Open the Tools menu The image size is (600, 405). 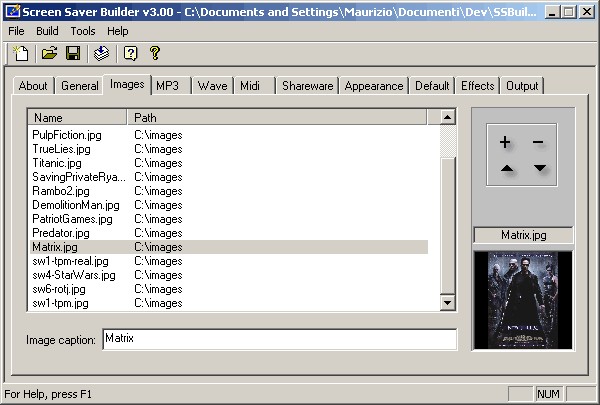tap(83, 31)
